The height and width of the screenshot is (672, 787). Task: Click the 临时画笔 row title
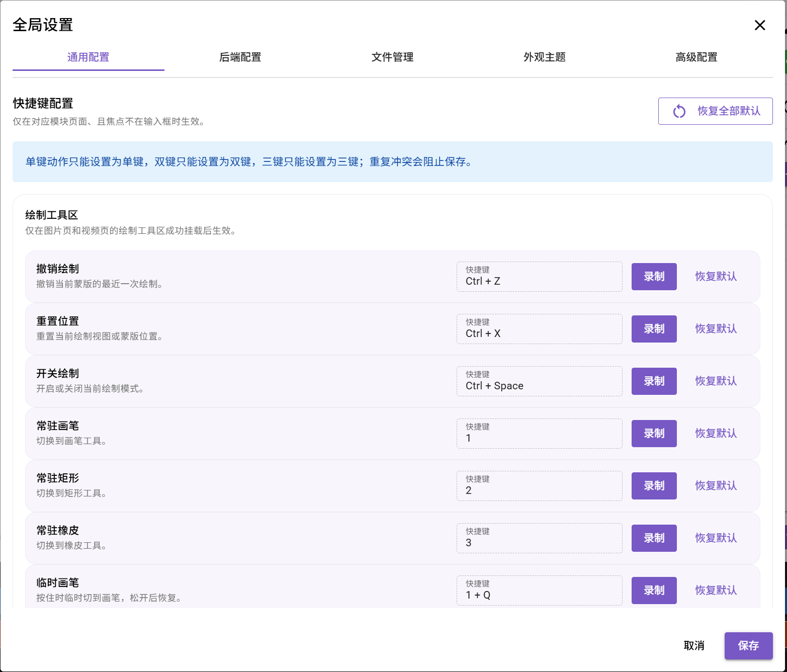coord(58,583)
